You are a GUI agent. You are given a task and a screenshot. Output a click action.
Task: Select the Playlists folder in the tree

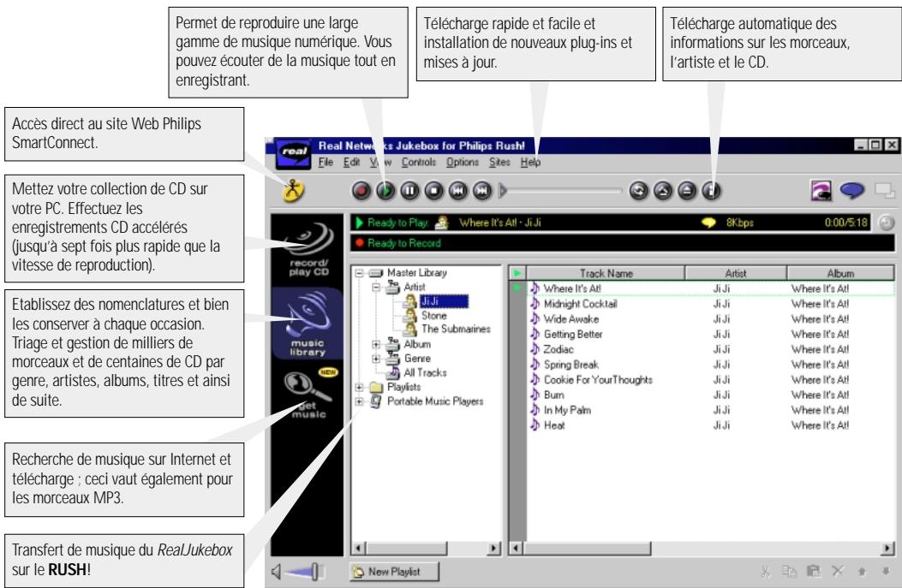396,387
